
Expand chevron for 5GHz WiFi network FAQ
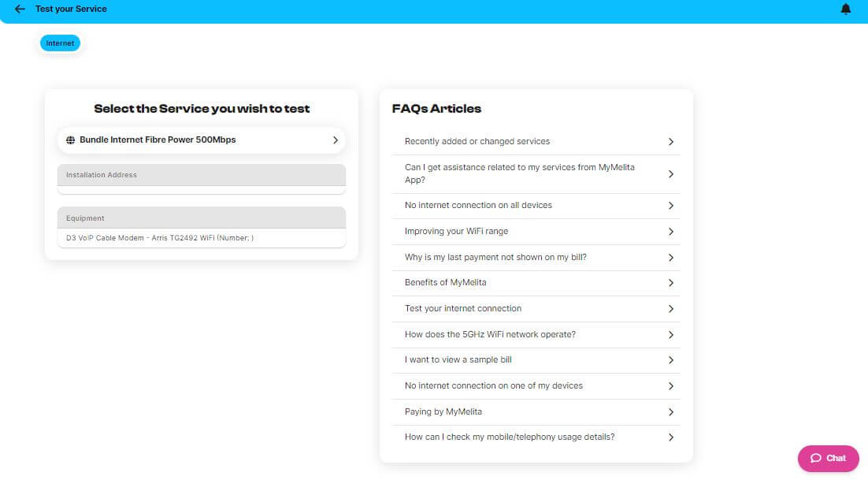click(670, 335)
